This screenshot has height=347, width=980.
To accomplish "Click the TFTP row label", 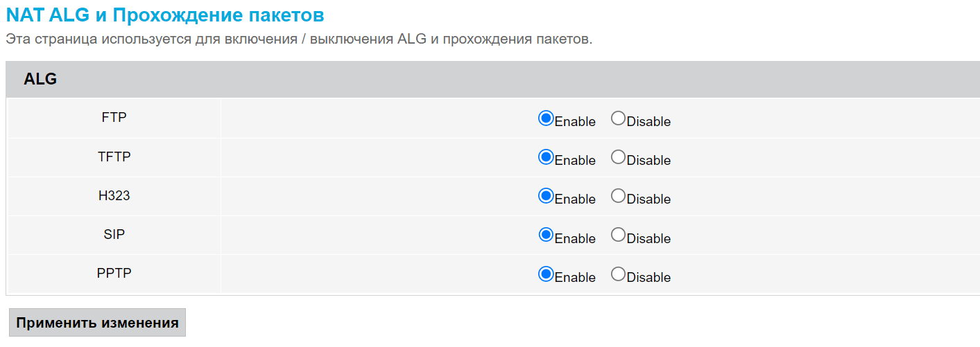I will click(x=114, y=157).
